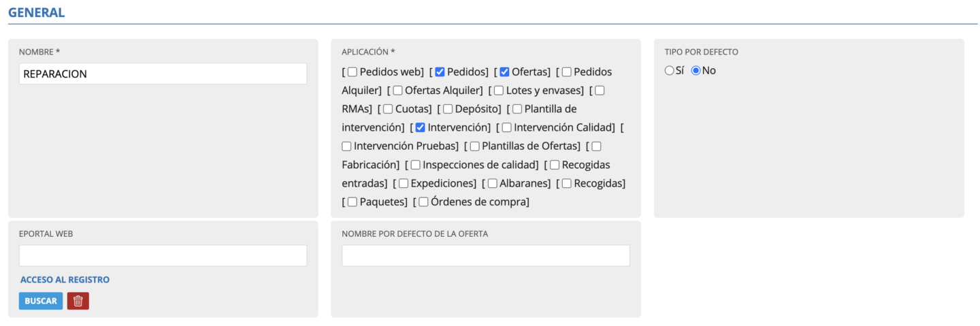Tick the Órdenes de compra checkbox
980x326 pixels.
click(x=423, y=201)
